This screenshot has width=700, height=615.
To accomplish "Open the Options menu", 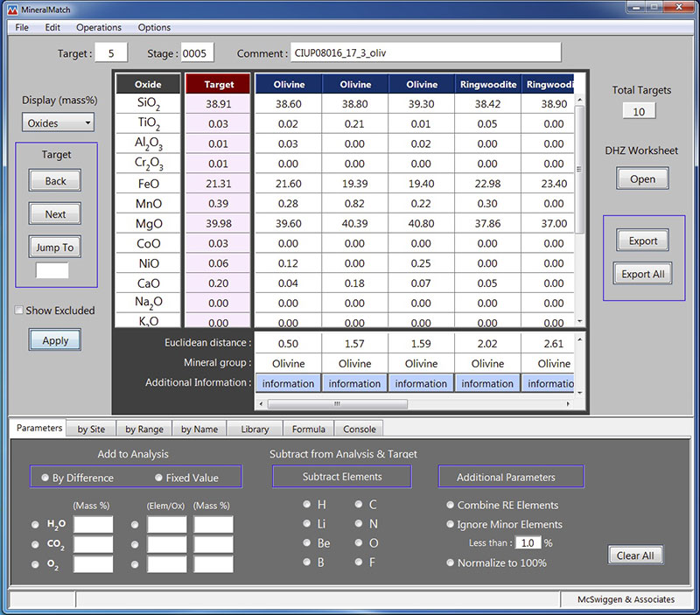I will 154,27.
